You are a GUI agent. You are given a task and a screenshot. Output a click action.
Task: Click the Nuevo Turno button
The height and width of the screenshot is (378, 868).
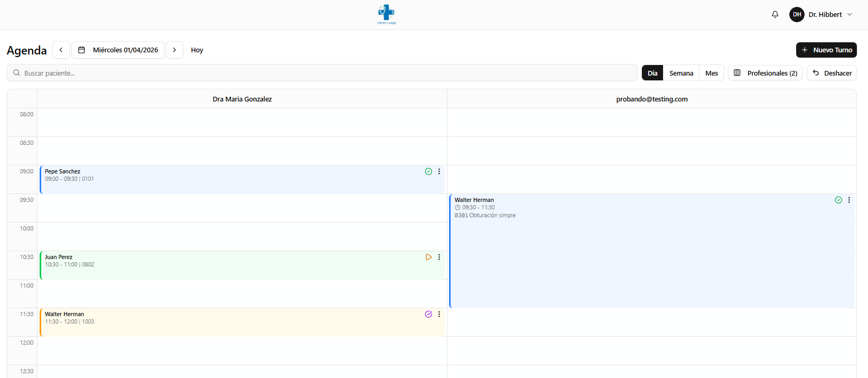coord(826,50)
